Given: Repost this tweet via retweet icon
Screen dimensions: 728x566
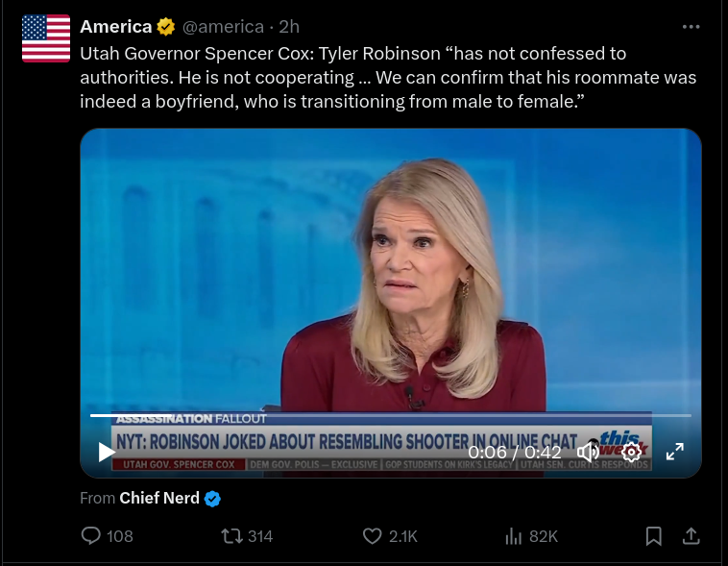Looking at the screenshot, I should pos(231,536).
